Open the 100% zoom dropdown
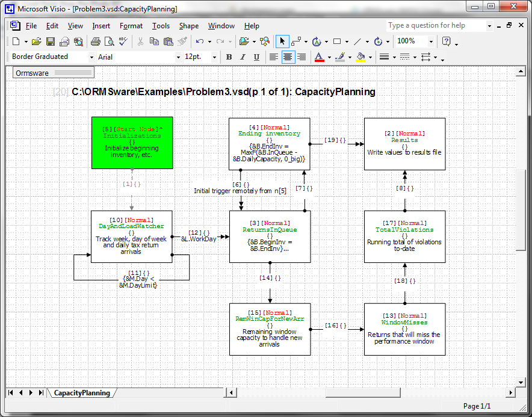532x417 pixels. coord(431,42)
